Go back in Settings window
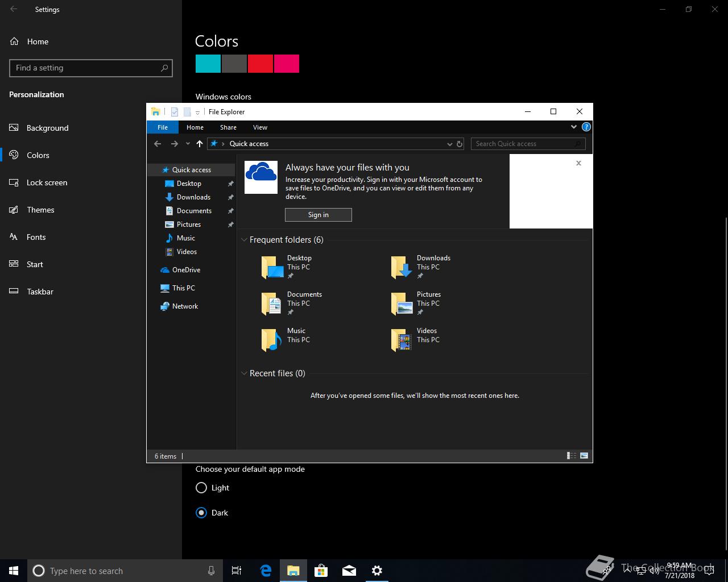 coord(14,9)
